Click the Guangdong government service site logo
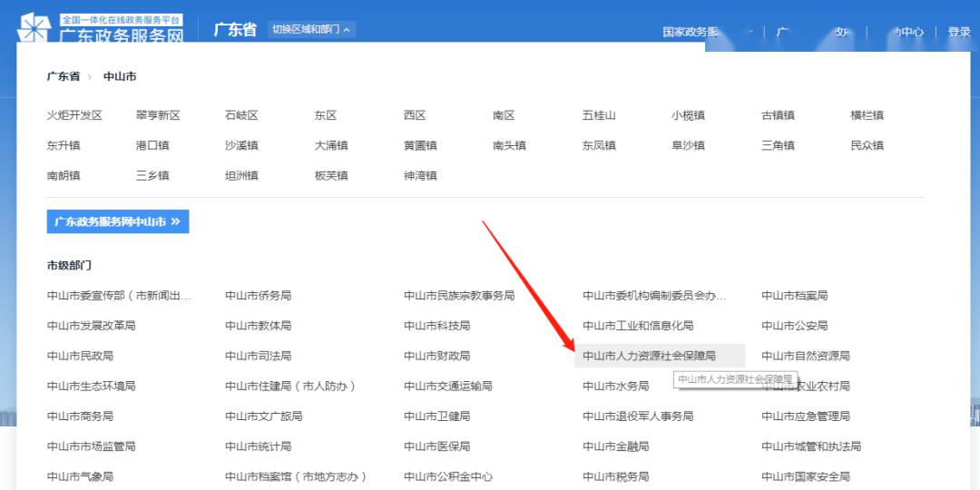The width and height of the screenshot is (980, 490). point(102,29)
